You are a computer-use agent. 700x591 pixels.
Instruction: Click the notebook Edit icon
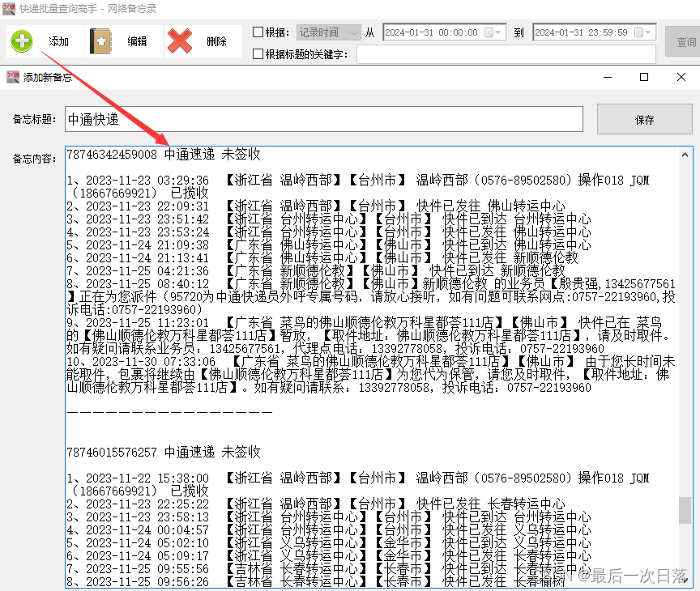100,41
